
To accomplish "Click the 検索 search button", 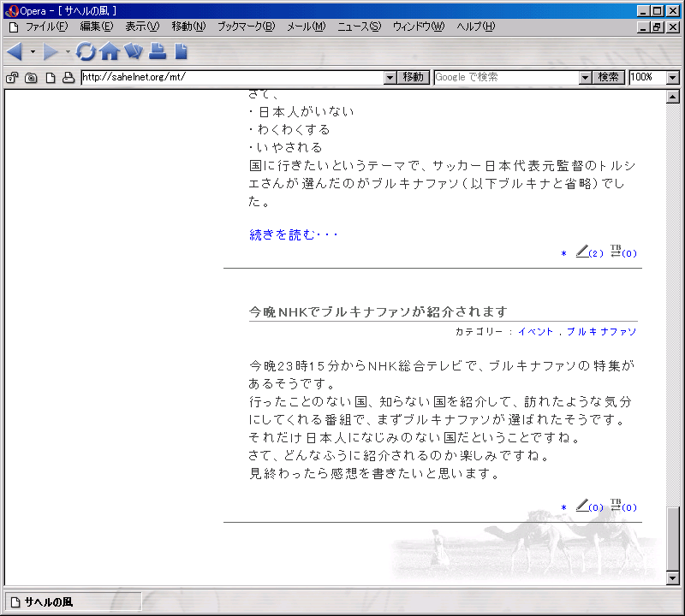I will [608, 78].
